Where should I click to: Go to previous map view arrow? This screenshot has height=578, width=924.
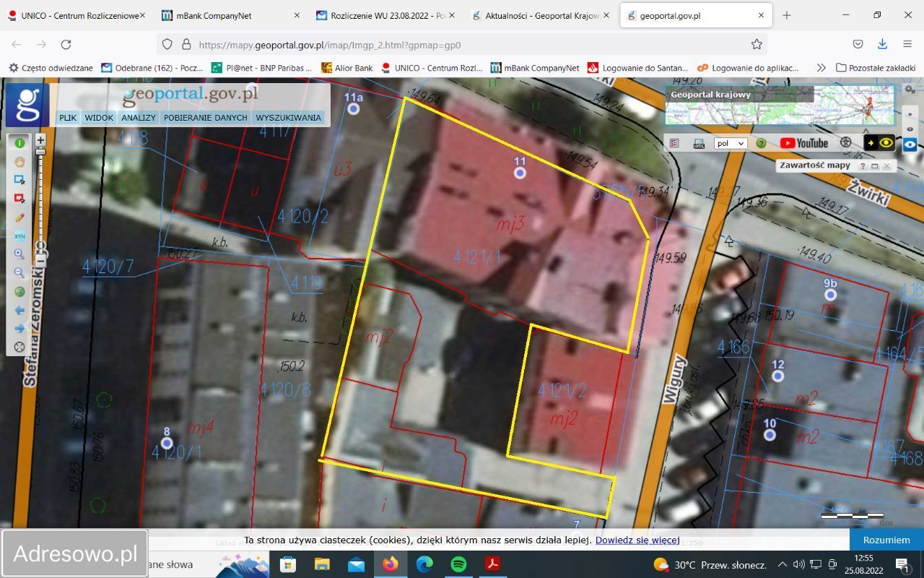coord(19,311)
